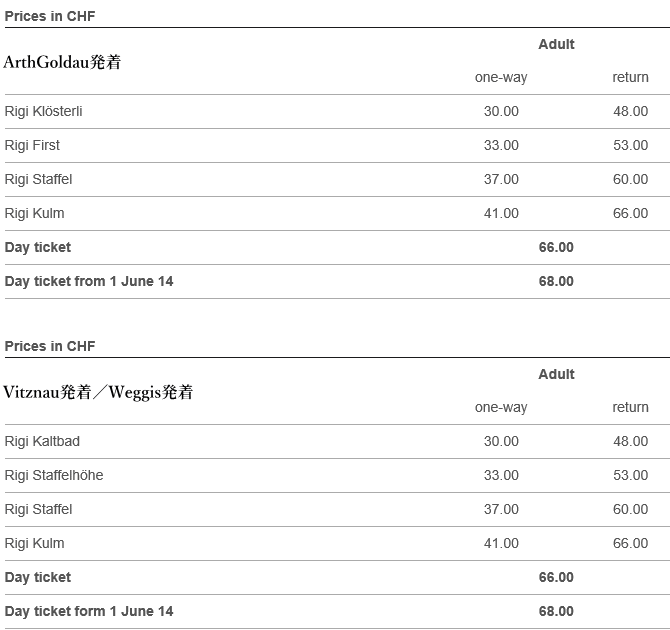
Task: Click the Adult header in ArthGoldau table
Action: pos(556,44)
